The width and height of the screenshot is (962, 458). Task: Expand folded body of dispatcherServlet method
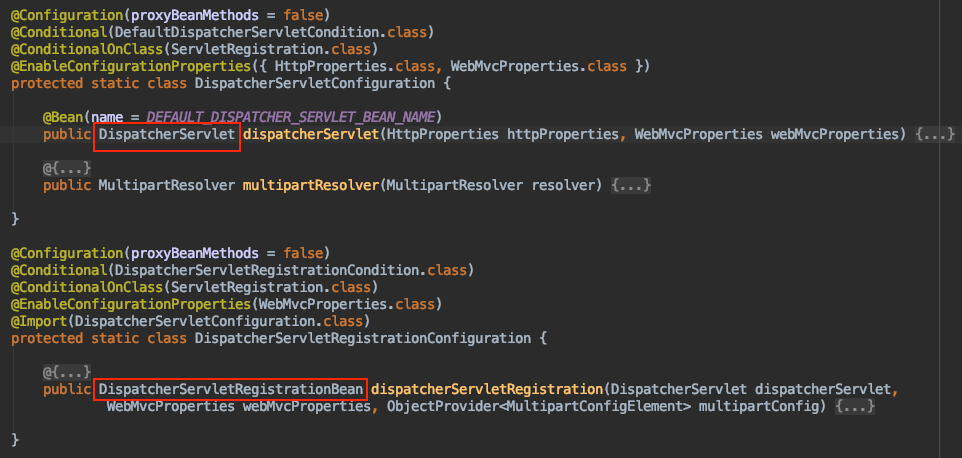(935, 134)
